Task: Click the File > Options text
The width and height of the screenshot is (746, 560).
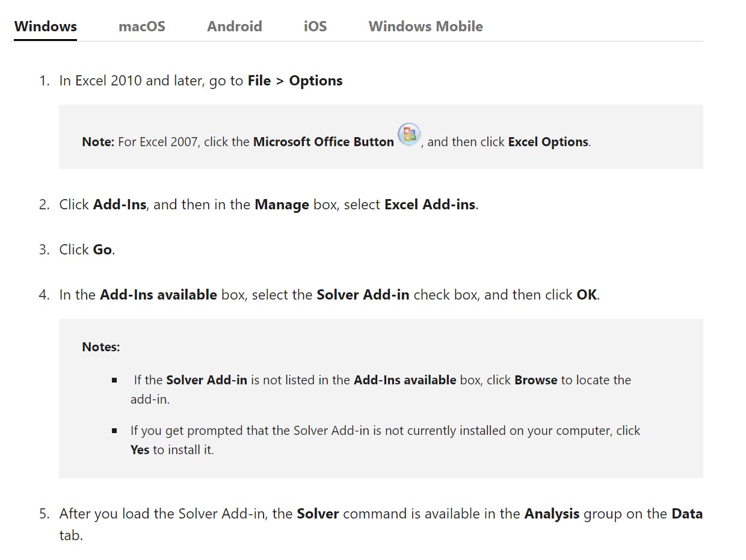Action: (x=295, y=80)
